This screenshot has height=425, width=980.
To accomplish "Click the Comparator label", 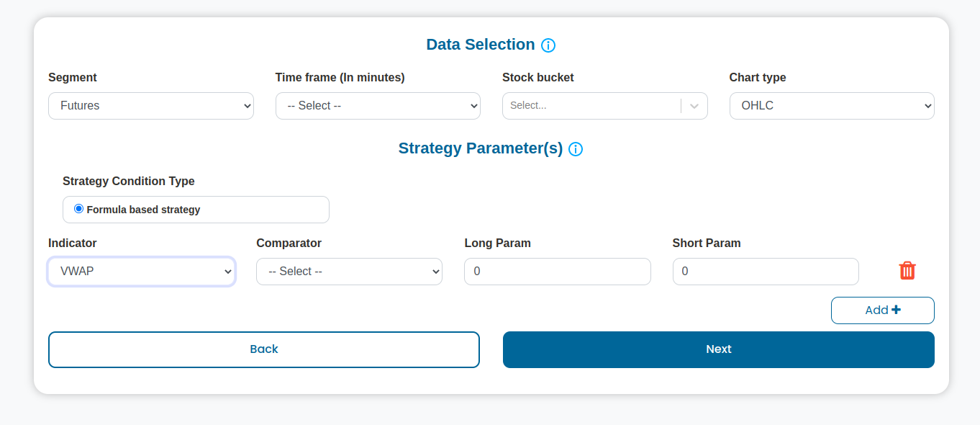I will click(x=289, y=243).
